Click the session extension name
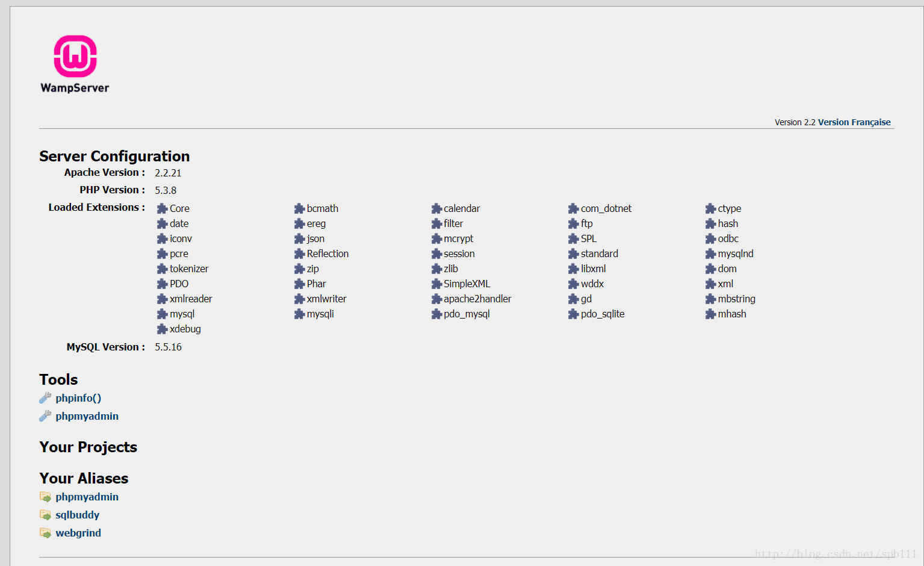924x566 pixels. [x=459, y=253]
